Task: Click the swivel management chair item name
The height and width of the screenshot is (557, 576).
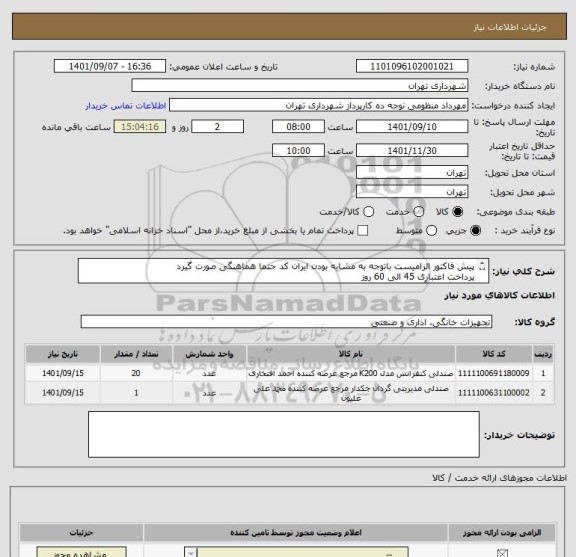Action: click(x=351, y=393)
